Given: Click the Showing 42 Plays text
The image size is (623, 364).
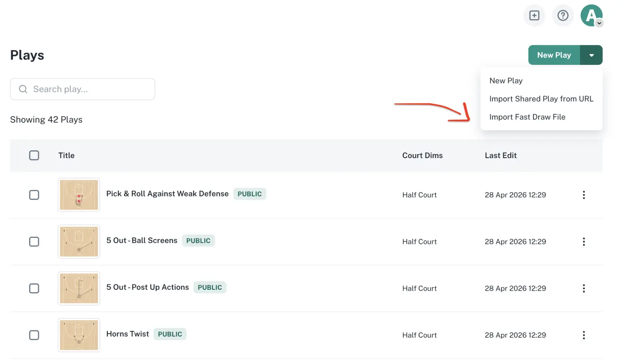Looking at the screenshot, I should pyautogui.click(x=46, y=120).
